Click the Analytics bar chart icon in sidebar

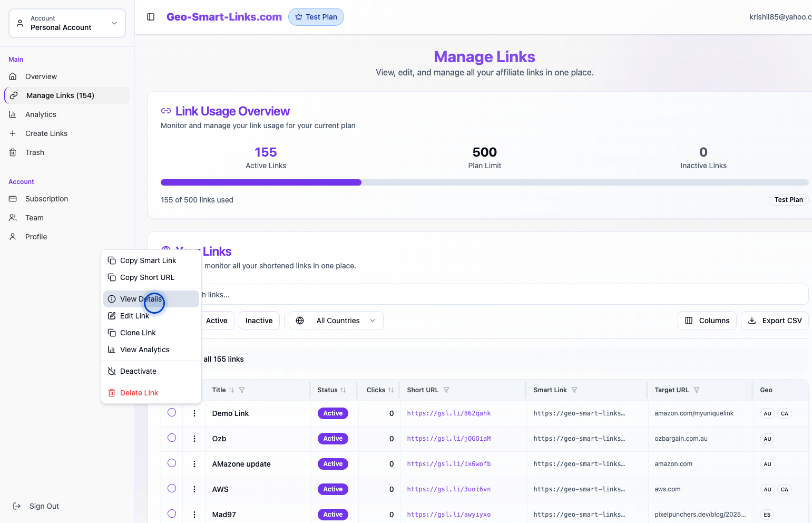coord(13,114)
